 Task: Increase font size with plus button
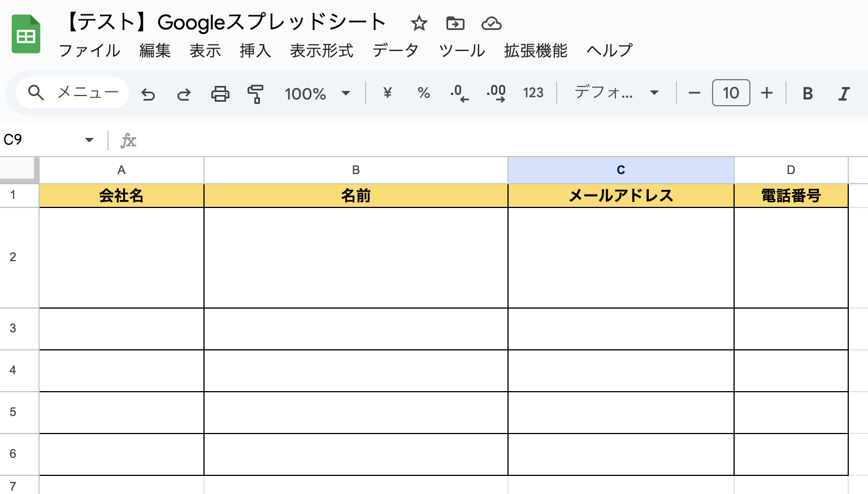point(767,93)
